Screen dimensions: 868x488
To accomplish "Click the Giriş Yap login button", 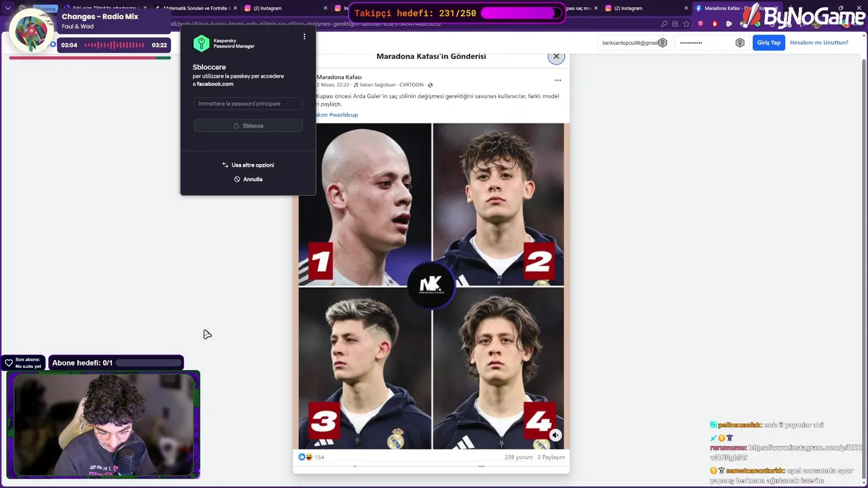I will pos(768,43).
